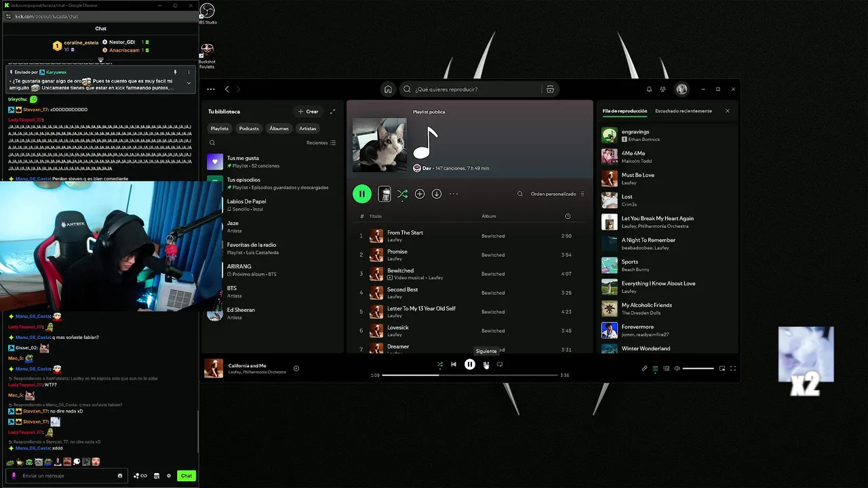868x488 pixels.
Task: Click the Spotify search field
Action: [479, 89]
